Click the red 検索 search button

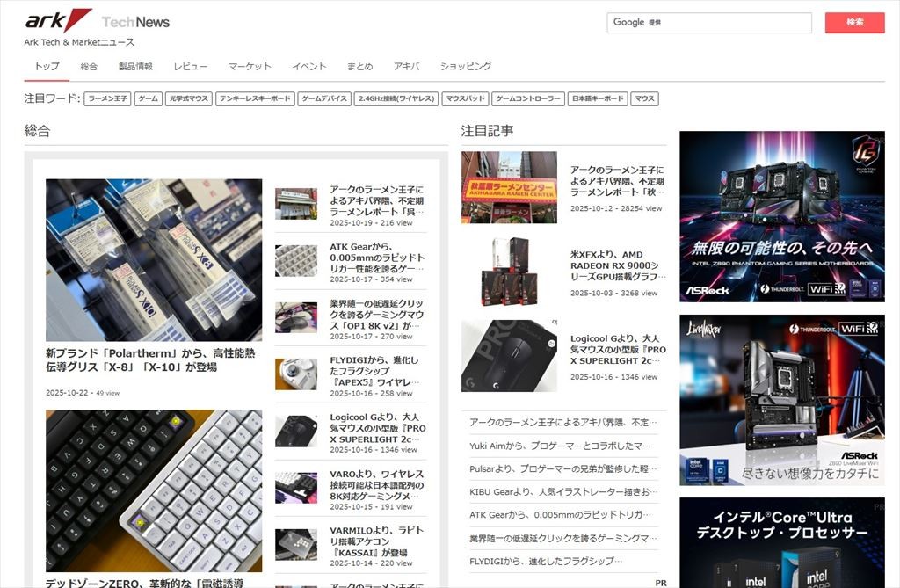854,23
